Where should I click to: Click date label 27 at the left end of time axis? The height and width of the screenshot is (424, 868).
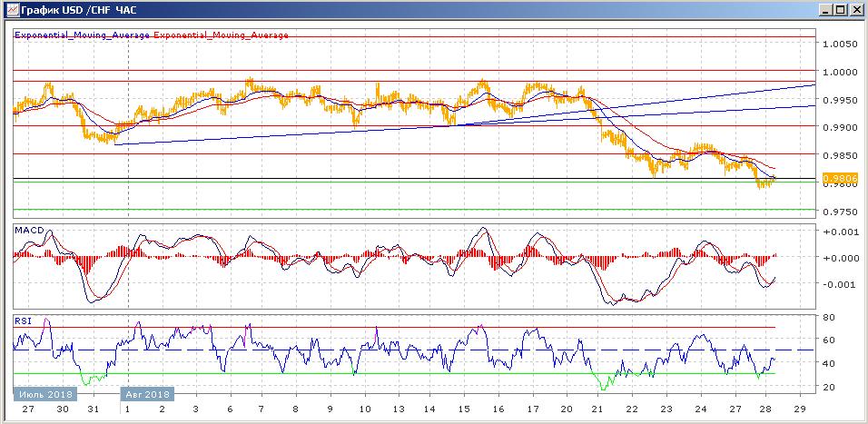pyautogui.click(x=29, y=410)
